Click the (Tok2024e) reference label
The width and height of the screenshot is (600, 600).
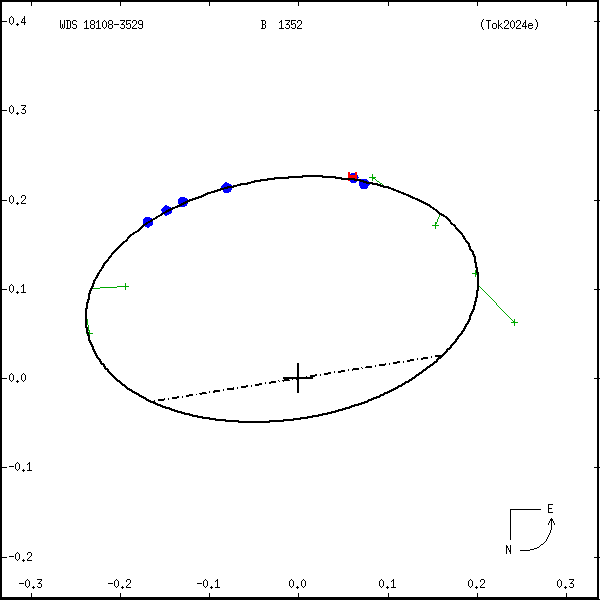[x=509, y=25]
